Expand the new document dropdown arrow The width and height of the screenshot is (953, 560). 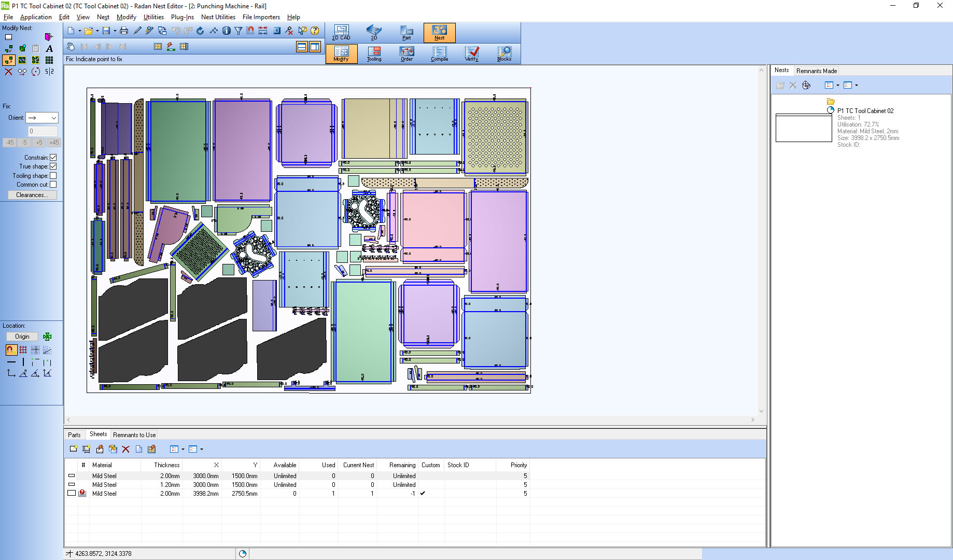[x=79, y=31]
